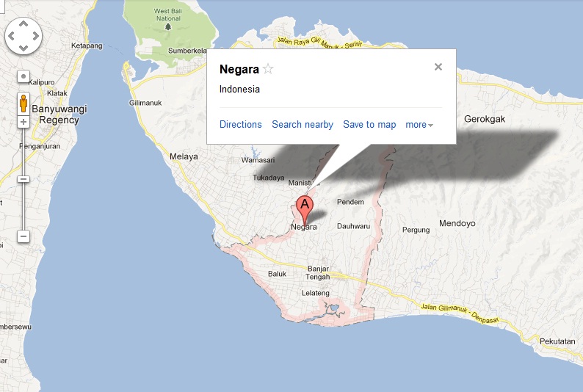Image resolution: width=583 pixels, height=392 pixels.
Task: Pan the map up with the arrow
Action: coord(23,24)
